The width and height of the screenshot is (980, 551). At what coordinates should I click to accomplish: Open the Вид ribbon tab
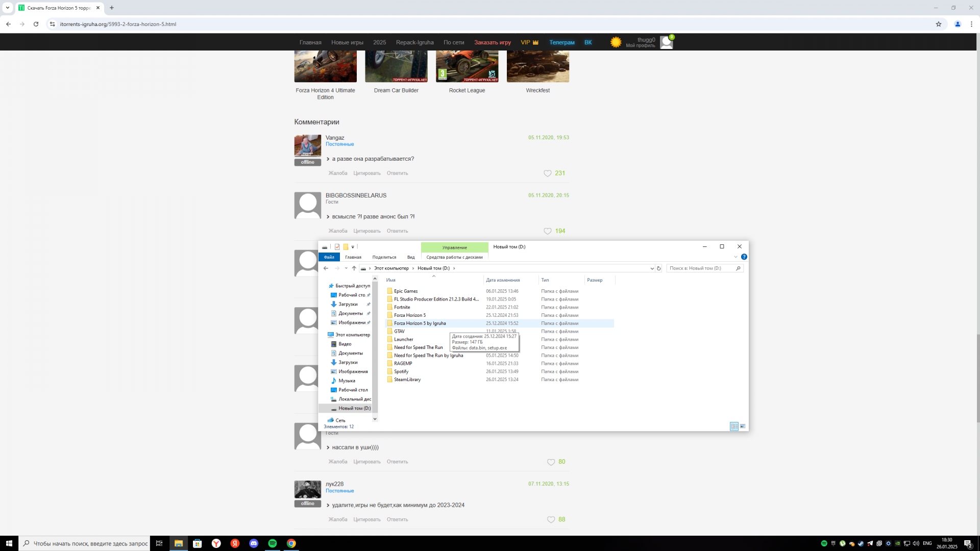pos(411,257)
